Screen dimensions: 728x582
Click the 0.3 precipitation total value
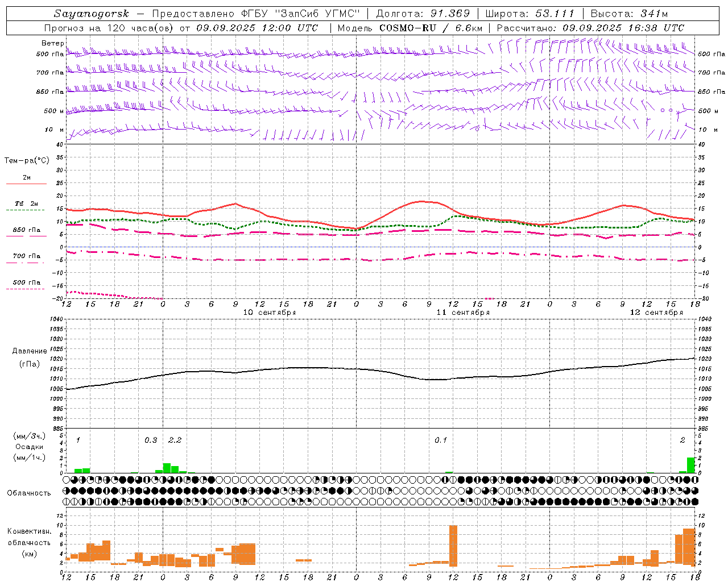151,440
